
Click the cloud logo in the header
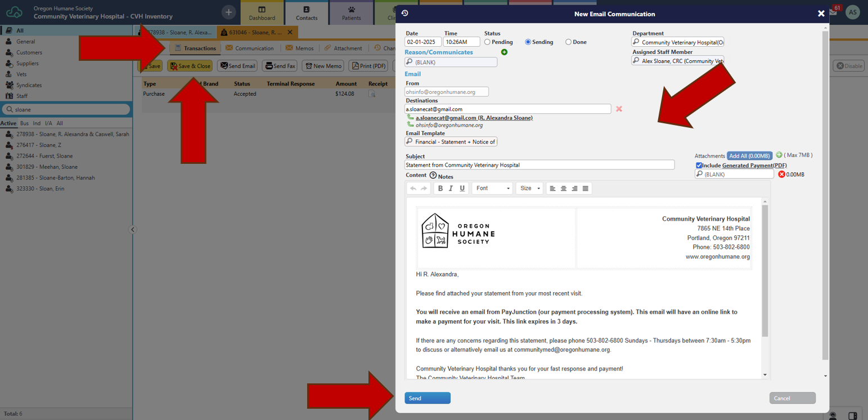(14, 12)
